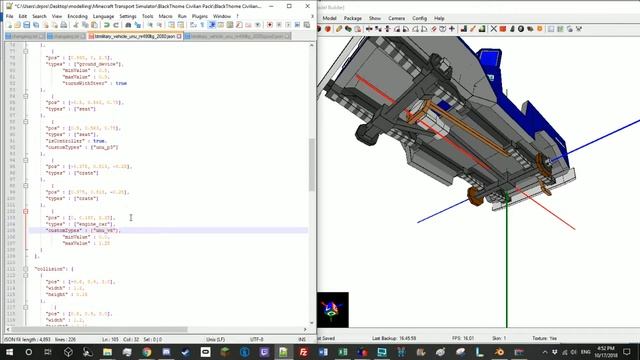Click the red apple-like icon in model toolbar

pos(328,29)
